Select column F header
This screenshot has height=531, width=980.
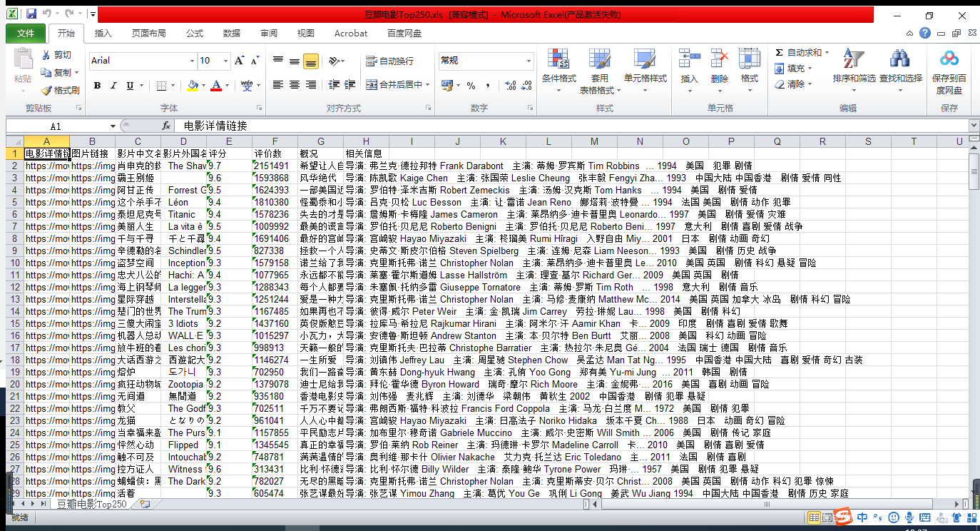[275, 141]
